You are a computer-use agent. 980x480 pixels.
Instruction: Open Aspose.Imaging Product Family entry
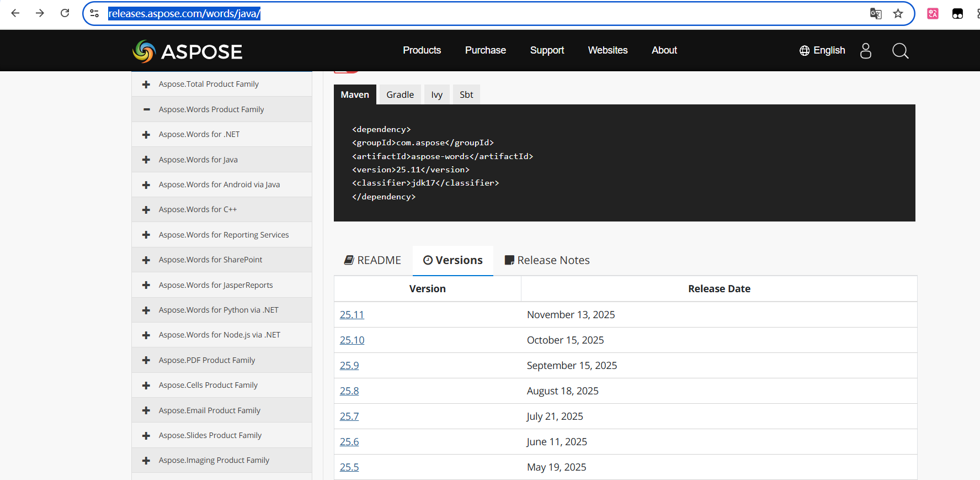coord(214,460)
